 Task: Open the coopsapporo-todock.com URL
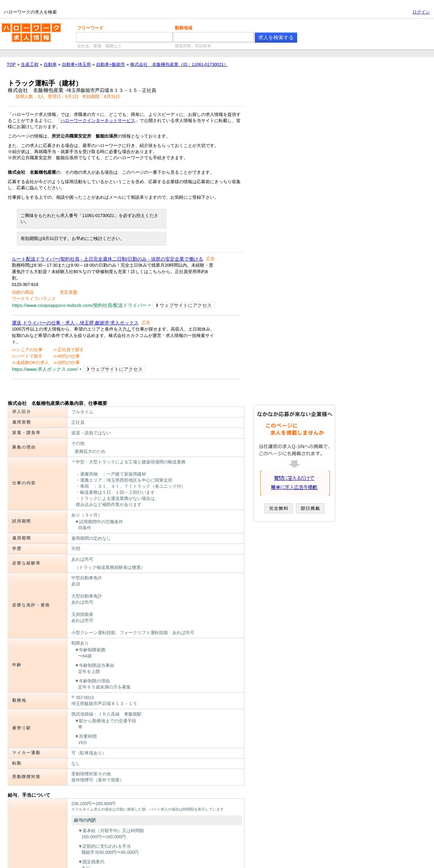[x=79, y=305]
